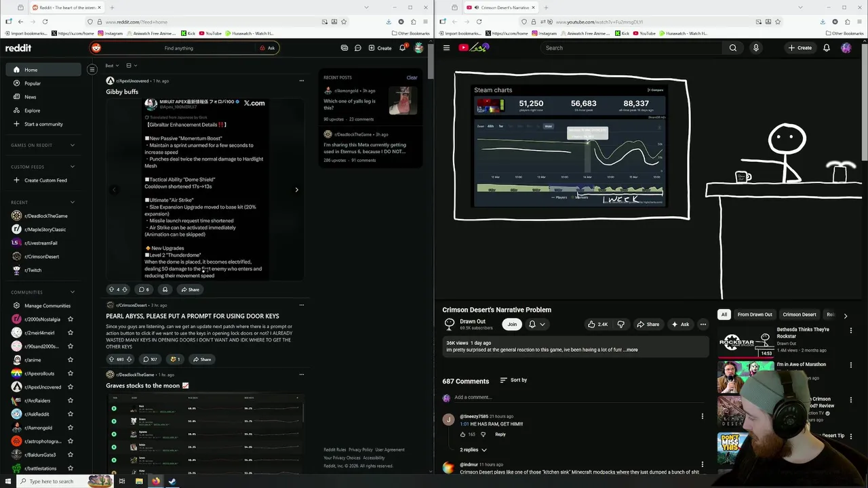Viewport: 868px width, 488px height.
Task: Favorite r/AskReddit with its star
Action: click(71, 414)
